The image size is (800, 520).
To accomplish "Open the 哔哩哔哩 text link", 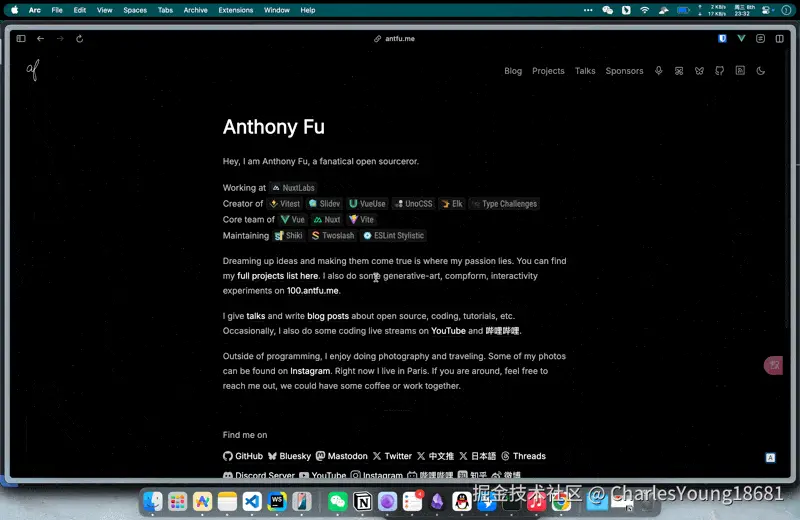I will point(502,331).
